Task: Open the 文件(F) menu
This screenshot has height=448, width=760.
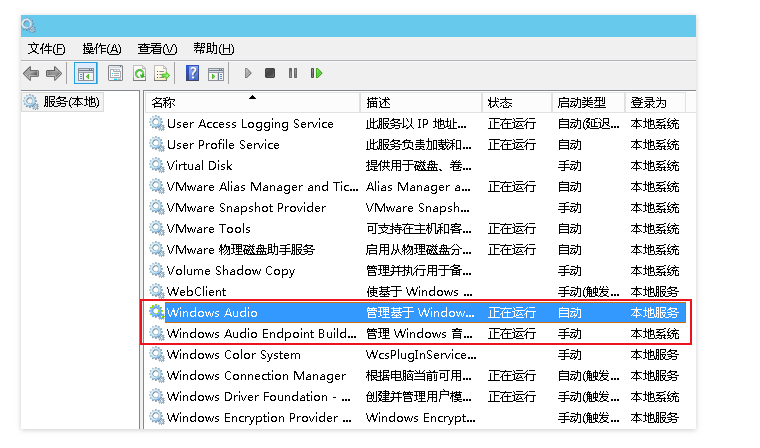Action: click(47, 48)
